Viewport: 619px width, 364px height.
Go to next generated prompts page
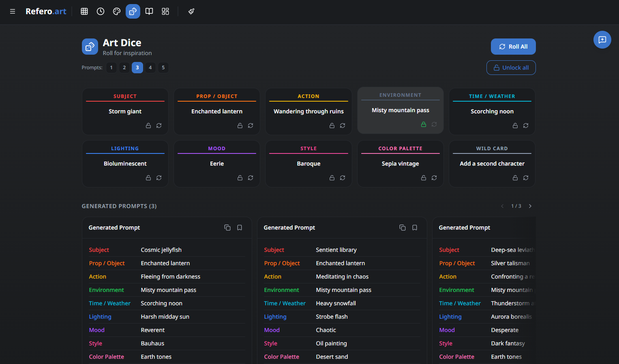coord(530,206)
